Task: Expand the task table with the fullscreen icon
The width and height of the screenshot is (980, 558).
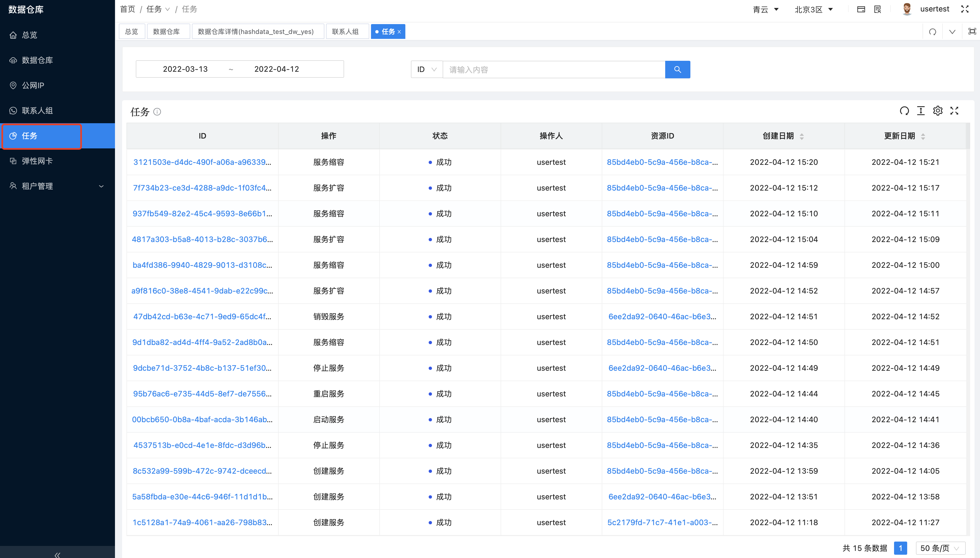Action: click(954, 110)
